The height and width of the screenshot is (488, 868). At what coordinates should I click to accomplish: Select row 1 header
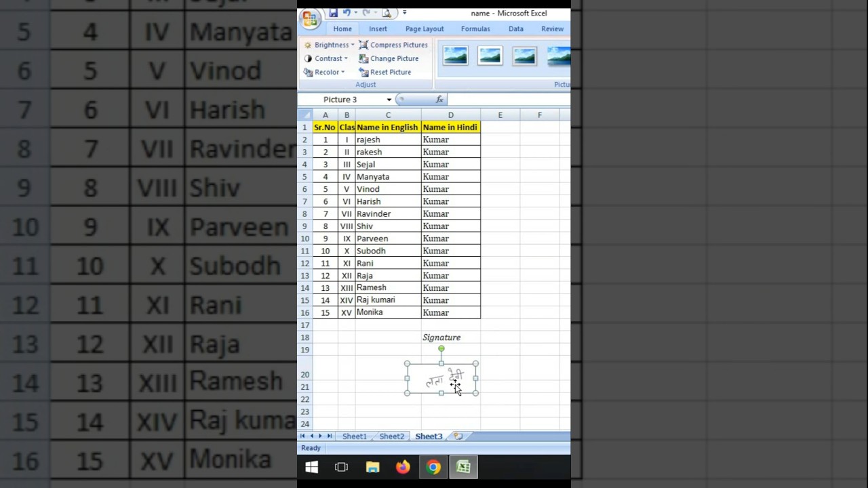[x=304, y=127]
